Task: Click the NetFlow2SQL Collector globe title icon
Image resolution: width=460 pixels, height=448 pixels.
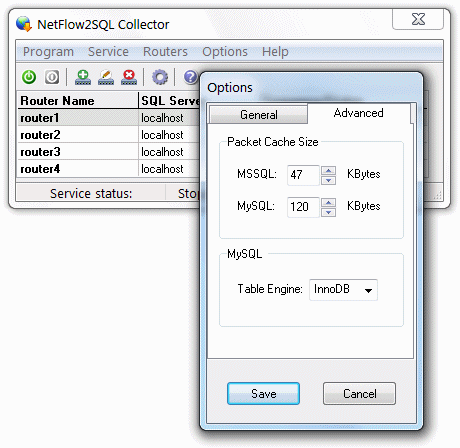Action: 24,24
